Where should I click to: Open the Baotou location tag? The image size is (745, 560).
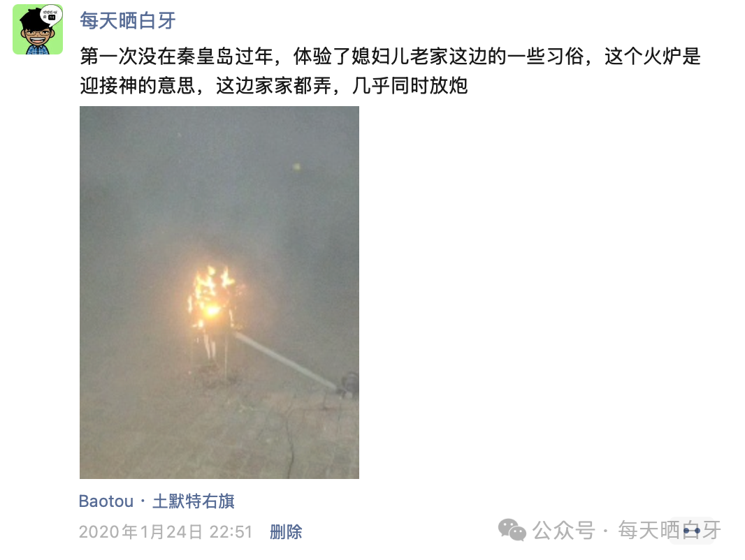(106, 501)
